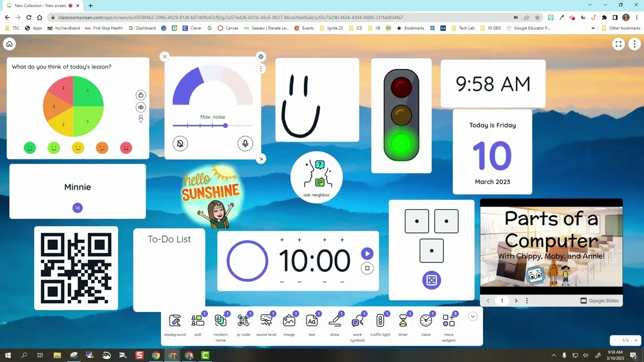This screenshot has width=644, height=362.
Task: Expand the bookmarks bar overflow arrows
Action: tap(593, 28)
